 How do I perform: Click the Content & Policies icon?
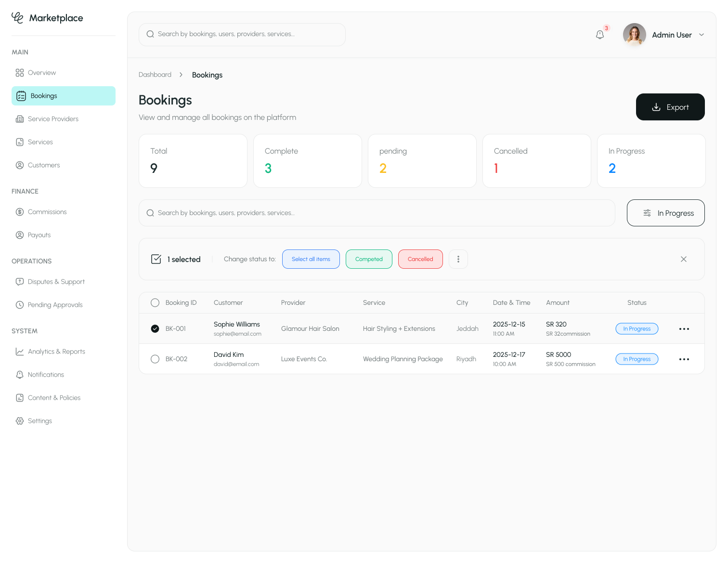(20, 398)
